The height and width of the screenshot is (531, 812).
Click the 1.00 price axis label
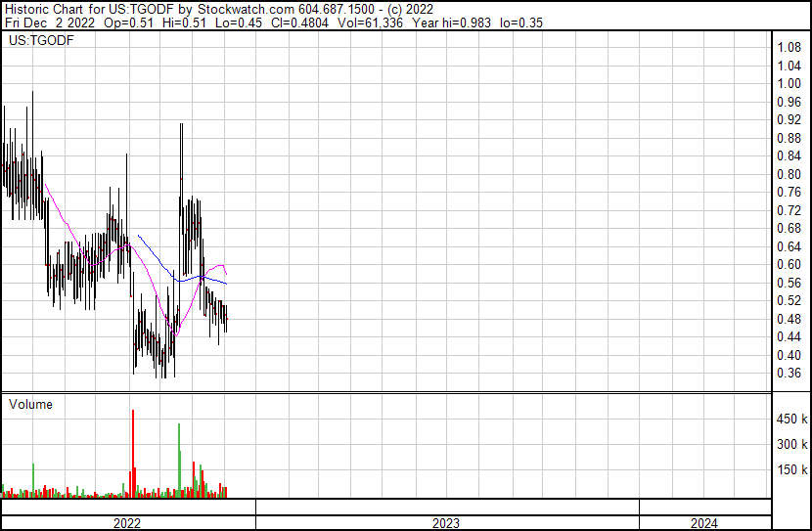pos(789,83)
